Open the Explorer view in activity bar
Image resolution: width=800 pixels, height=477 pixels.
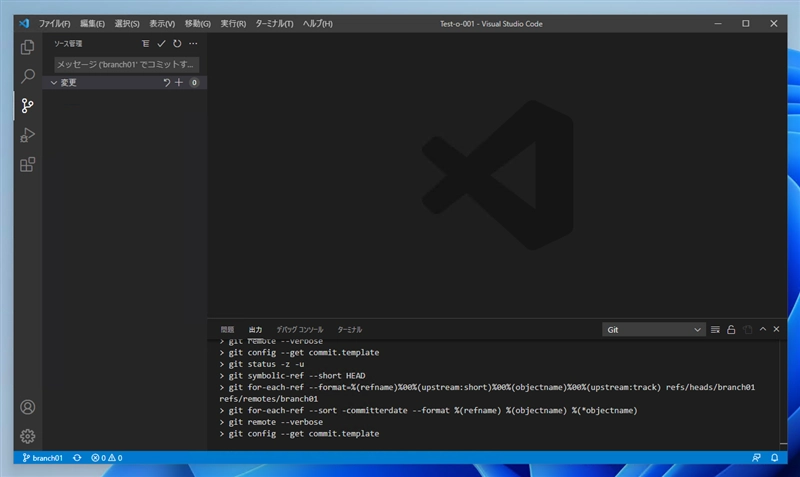pos(27,47)
